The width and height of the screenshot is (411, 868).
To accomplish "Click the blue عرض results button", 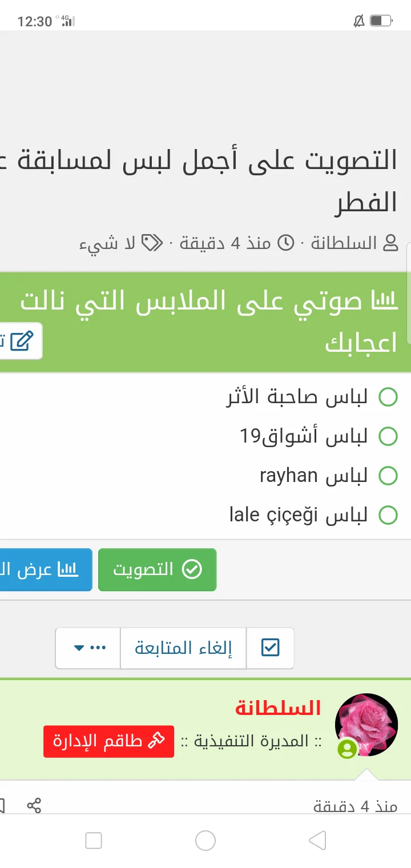I will (x=46, y=569).
